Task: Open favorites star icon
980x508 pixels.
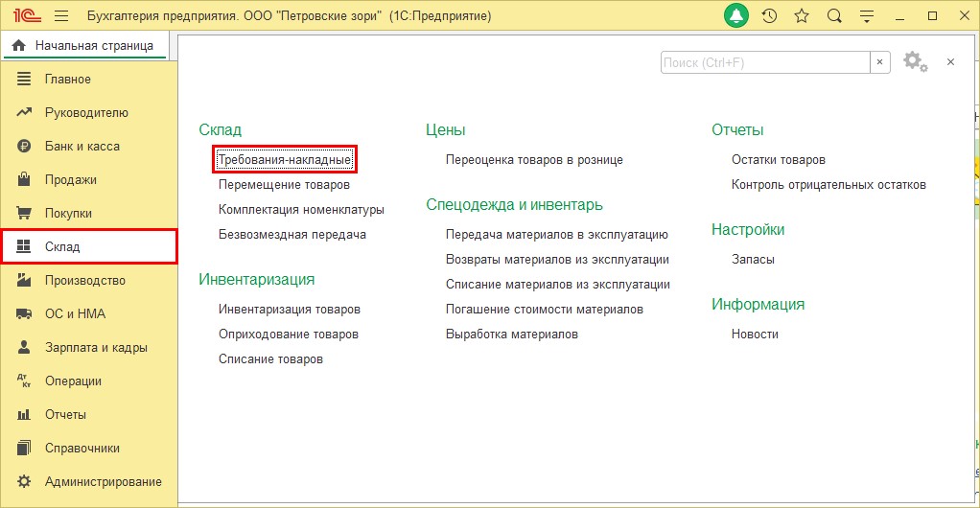Action: [x=802, y=16]
